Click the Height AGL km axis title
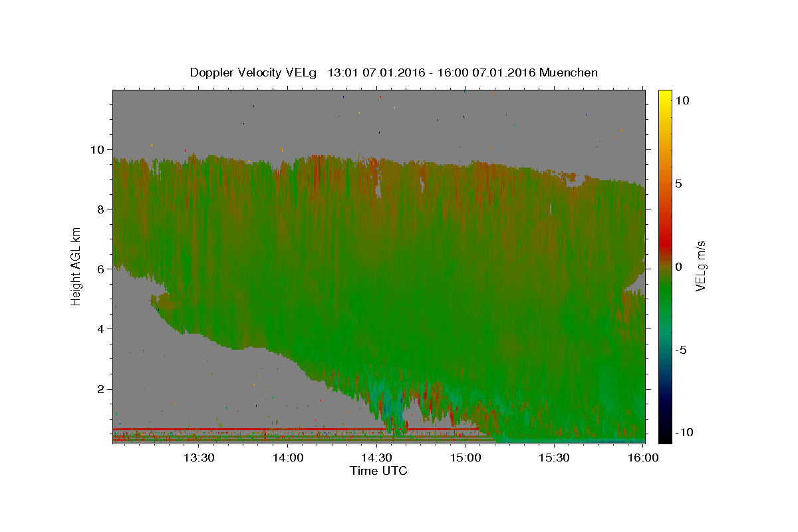The height and width of the screenshot is (532, 798). 76,265
